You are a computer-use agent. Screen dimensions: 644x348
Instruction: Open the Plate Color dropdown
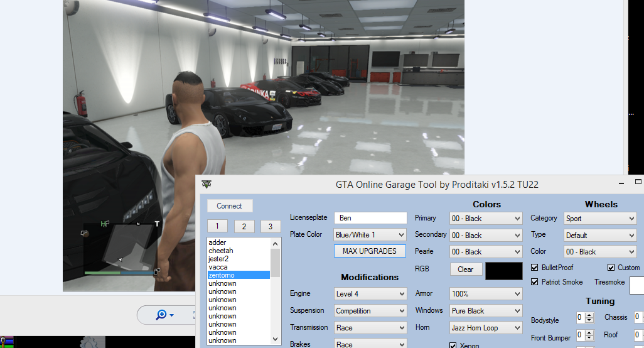pyautogui.click(x=370, y=234)
